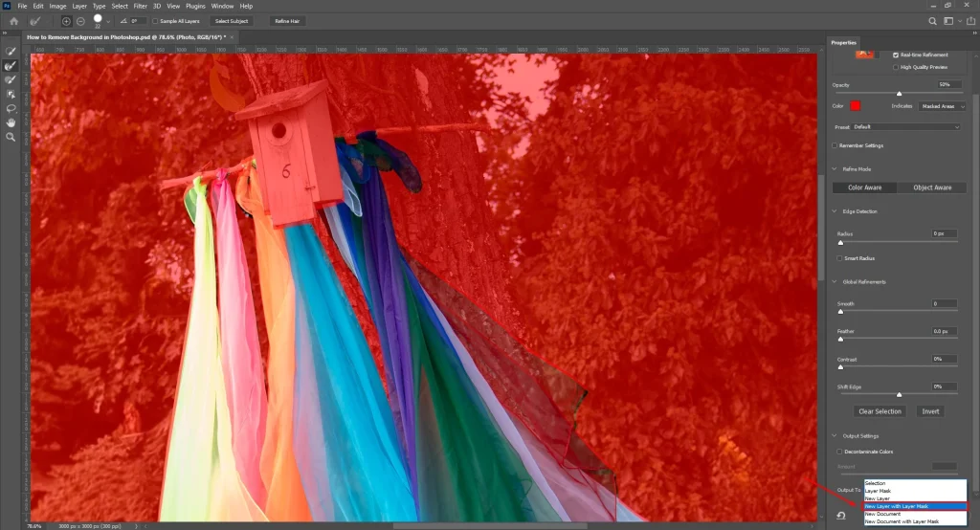Viewport: 980px width, 530px height.
Task: Toggle Real-time Refinement checkbox
Action: click(x=896, y=55)
